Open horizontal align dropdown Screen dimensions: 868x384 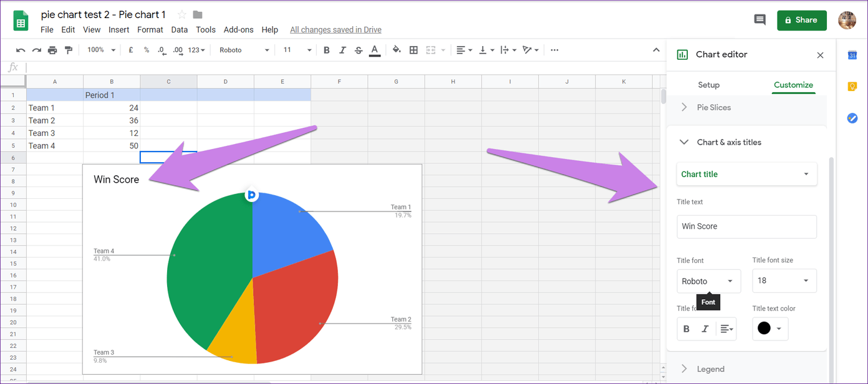pyautogui.click(x=464, y=50)
